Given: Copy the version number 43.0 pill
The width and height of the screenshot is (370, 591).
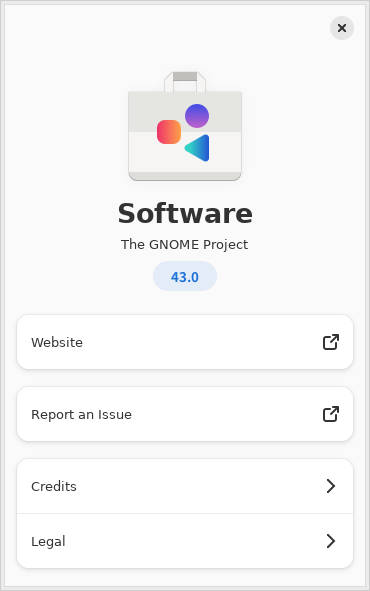Looking at the screenshot, I should coord(185,276).
